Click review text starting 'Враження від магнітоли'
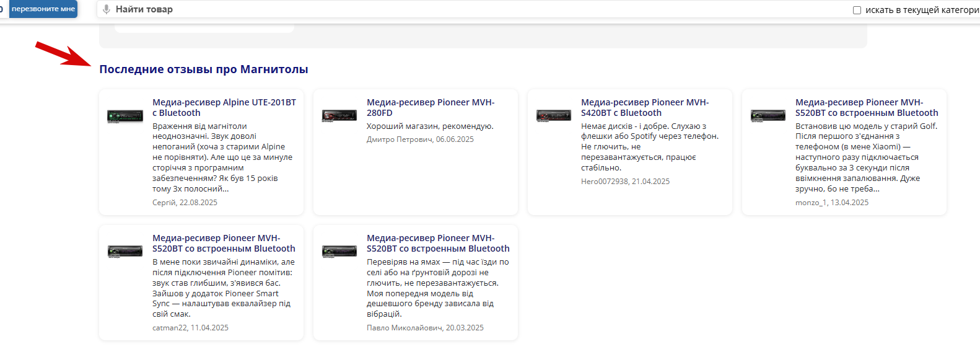 (x=222, y=157)
